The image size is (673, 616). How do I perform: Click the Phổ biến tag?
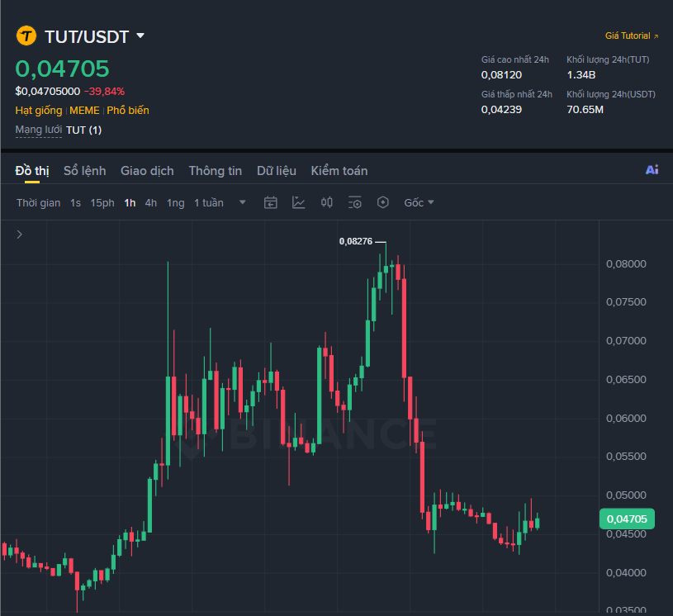128,111
